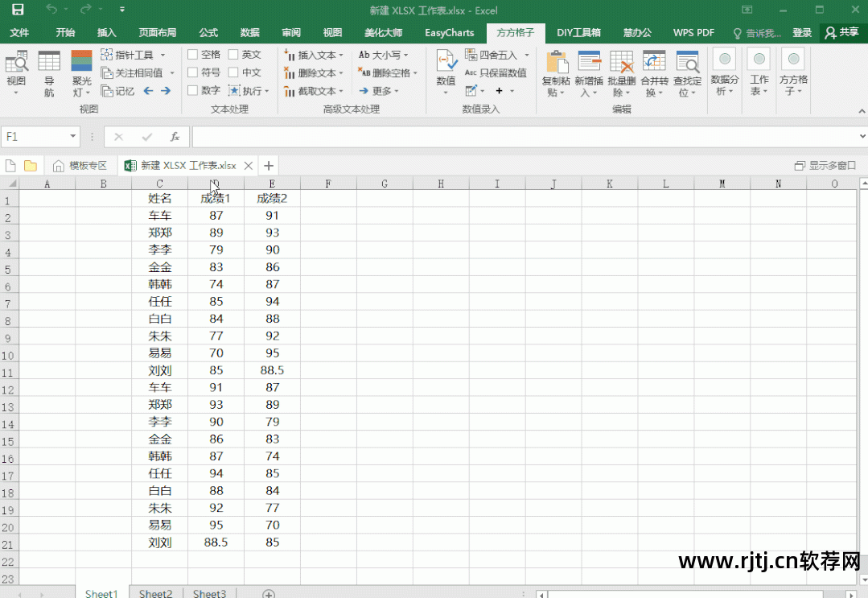Image resolution: width=868 pixels, height=598 pixels.
Task: Enable the 数字 number checkbox
Action: tap(192, 90)
